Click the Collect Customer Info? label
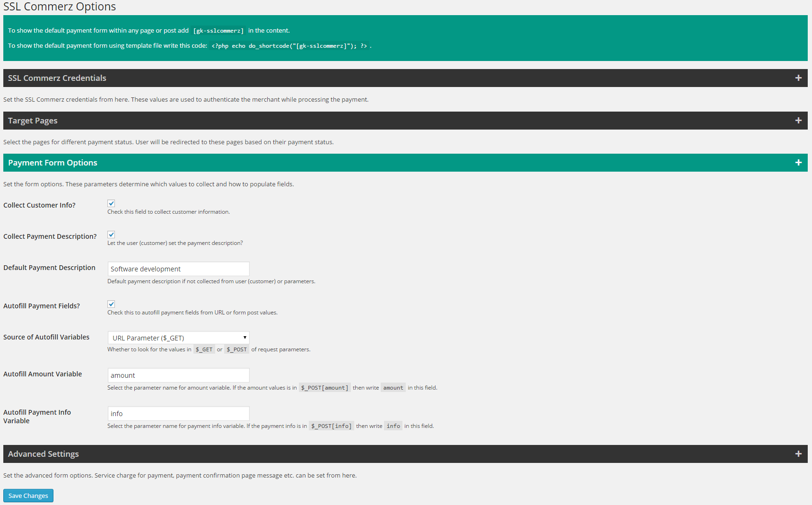Screen dimensions: 812x505 tap(39, 205)
